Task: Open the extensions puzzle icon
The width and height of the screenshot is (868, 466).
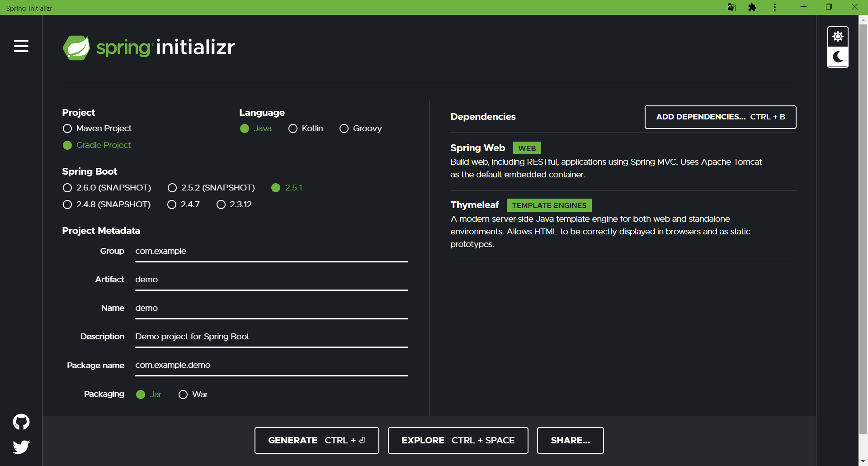Action: point(752,7)
